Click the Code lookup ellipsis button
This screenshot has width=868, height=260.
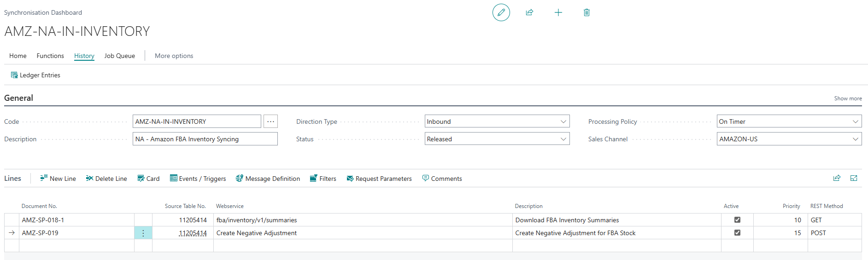click(x=270, y=121)
